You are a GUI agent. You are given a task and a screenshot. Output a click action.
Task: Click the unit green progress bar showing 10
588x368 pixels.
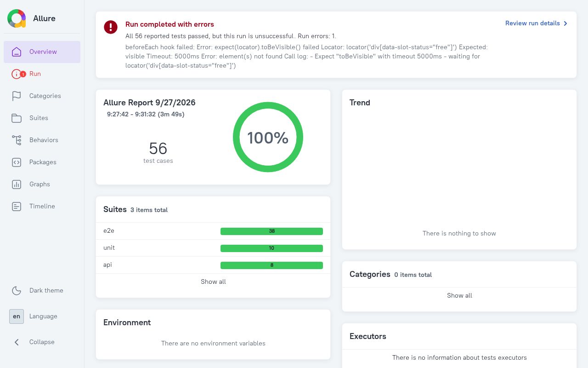271,248
